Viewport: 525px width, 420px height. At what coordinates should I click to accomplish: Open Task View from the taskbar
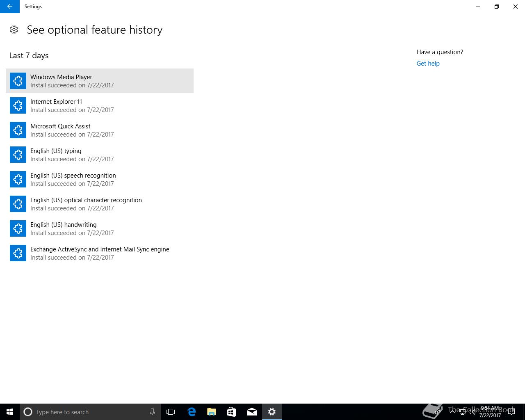pos(171,412)
